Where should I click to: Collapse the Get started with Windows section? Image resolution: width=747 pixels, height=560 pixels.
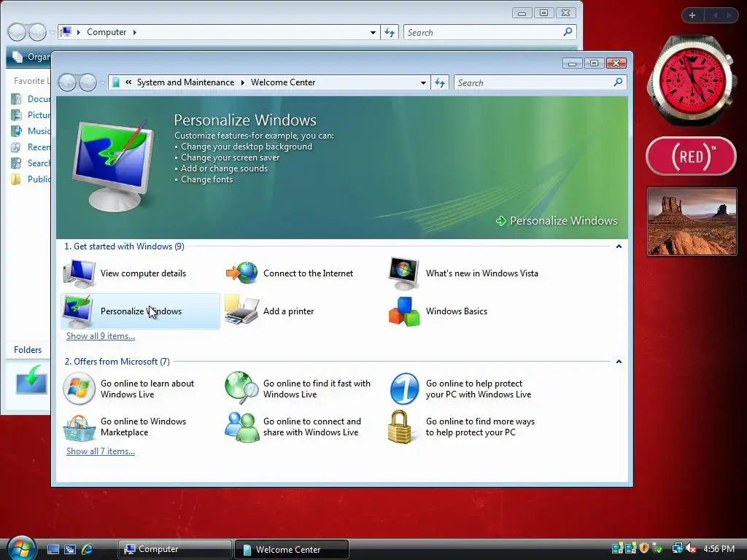click(619, 246)
